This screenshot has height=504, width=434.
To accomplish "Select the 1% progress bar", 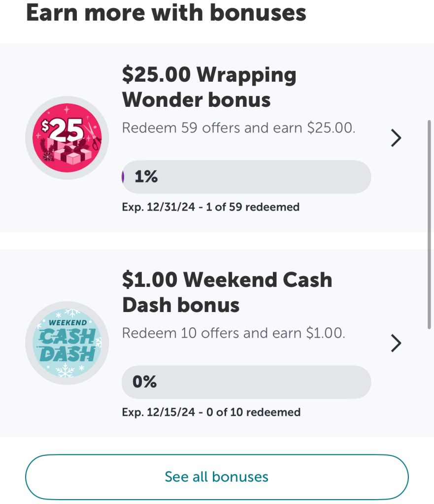I will point(246,177).
